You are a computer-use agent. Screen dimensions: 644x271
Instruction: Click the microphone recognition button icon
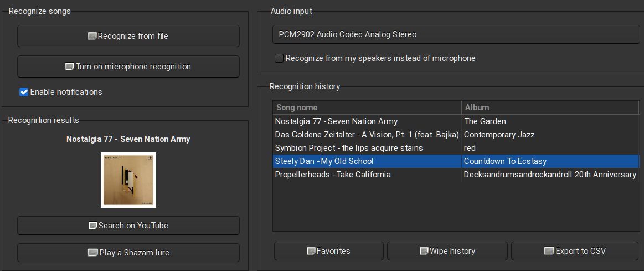[x=70, y=67]
